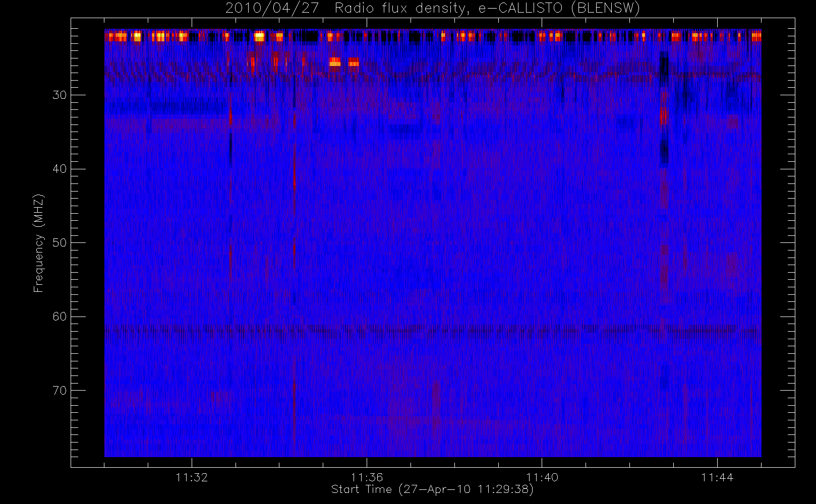Click the '40' frequency tick label

click(x=60, y=169)
